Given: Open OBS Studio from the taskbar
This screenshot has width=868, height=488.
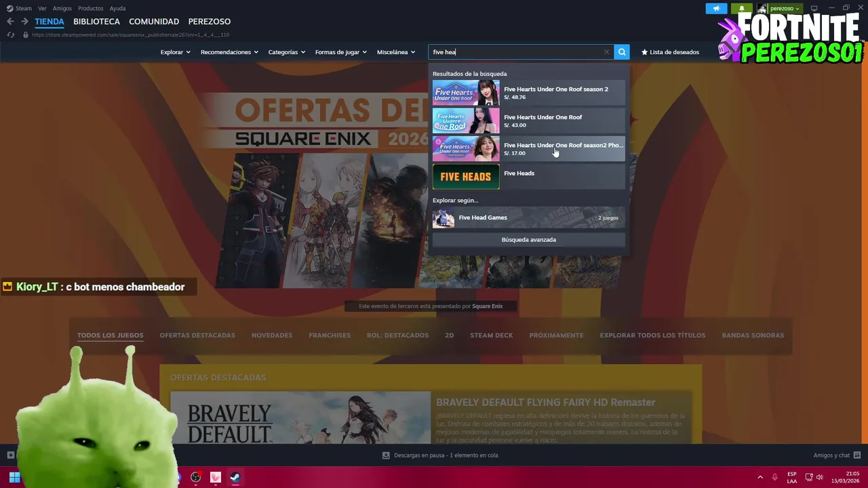Looking at the screenshot, I should pos(196,477).
